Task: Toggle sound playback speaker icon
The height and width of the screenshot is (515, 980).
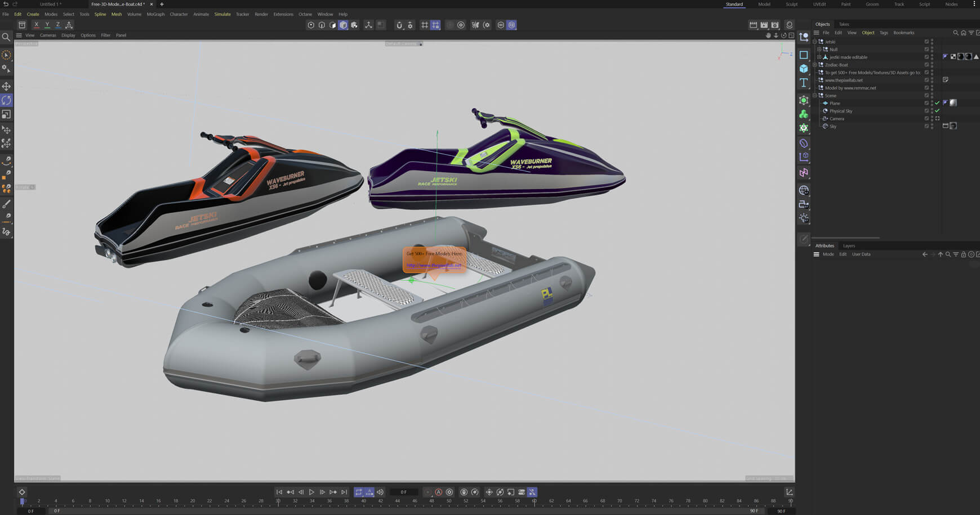Action: [x=380, y=492]
